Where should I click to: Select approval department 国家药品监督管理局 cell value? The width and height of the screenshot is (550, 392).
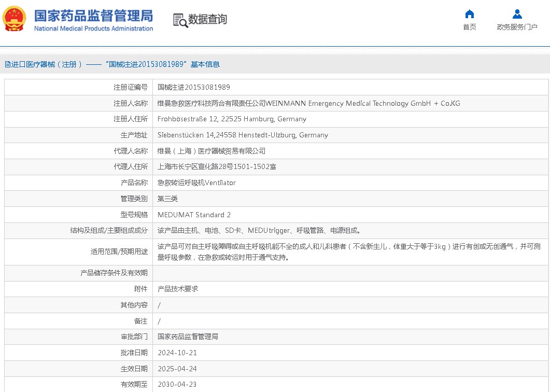[x=188, y=337]
